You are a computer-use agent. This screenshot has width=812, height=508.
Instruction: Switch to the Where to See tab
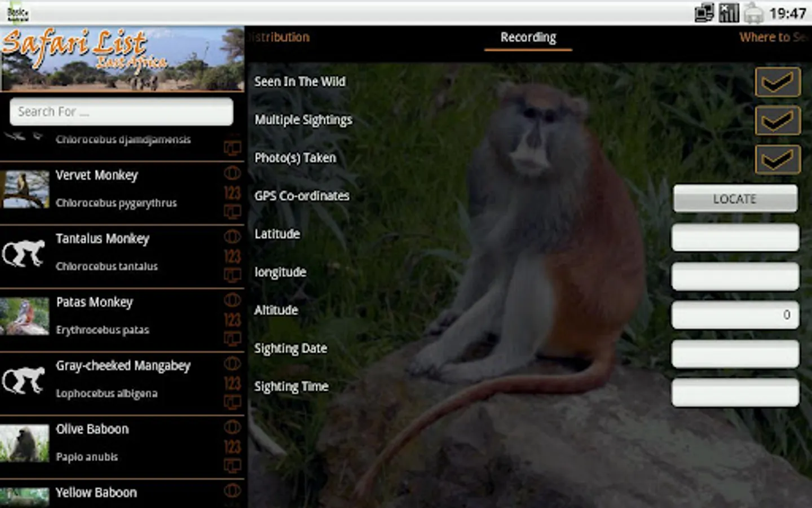click(774, 37)
